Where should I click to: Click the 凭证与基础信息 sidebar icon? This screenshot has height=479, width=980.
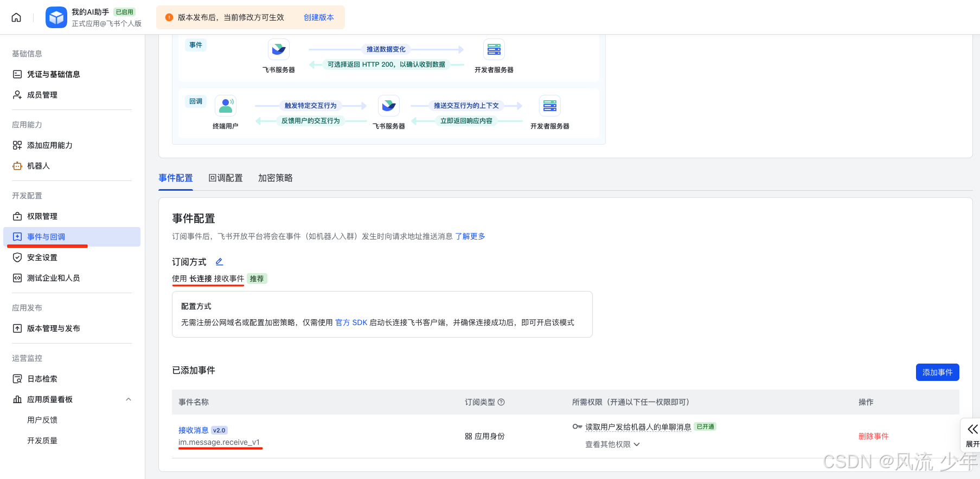(x=17, y=74)
